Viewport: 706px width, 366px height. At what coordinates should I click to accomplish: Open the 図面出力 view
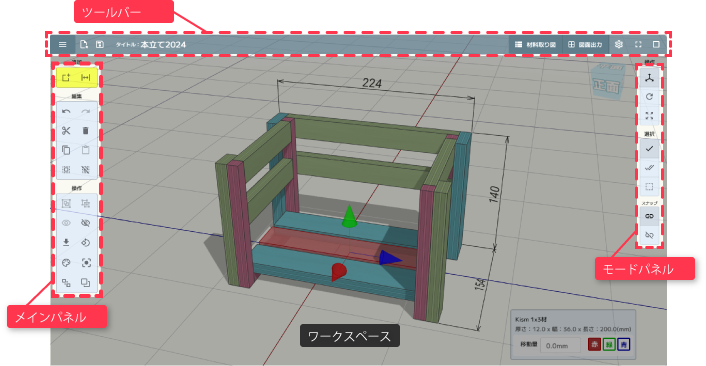pyautogui.click(x=585, y=45)
